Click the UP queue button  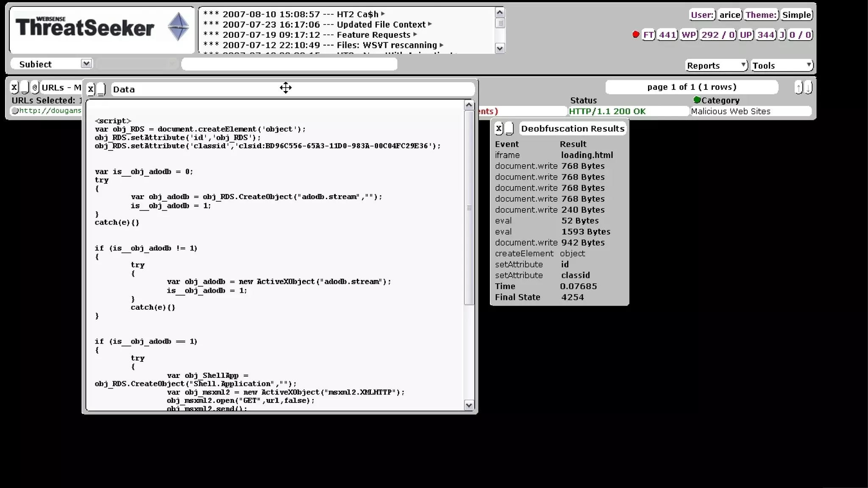746,35
